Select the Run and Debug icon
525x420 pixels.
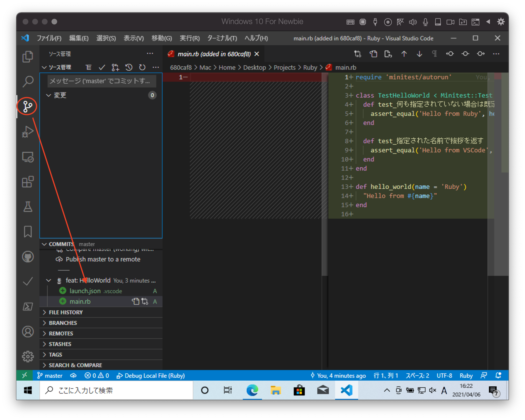click(x=27, y=132)
